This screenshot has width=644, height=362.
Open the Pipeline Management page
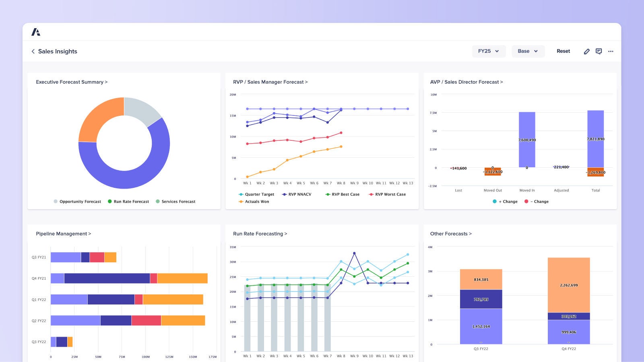63,234
